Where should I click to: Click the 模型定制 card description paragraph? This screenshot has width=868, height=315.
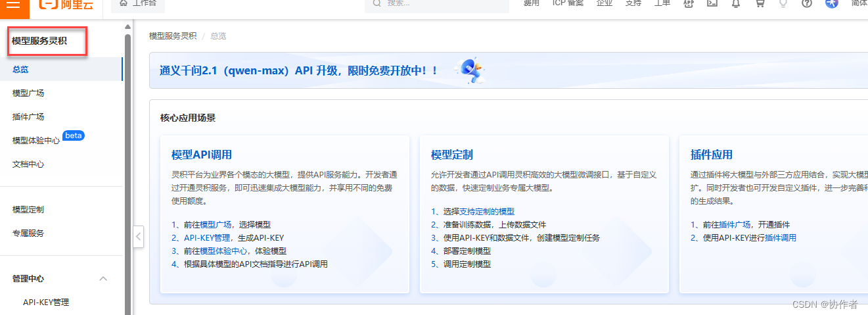(543, 182)
